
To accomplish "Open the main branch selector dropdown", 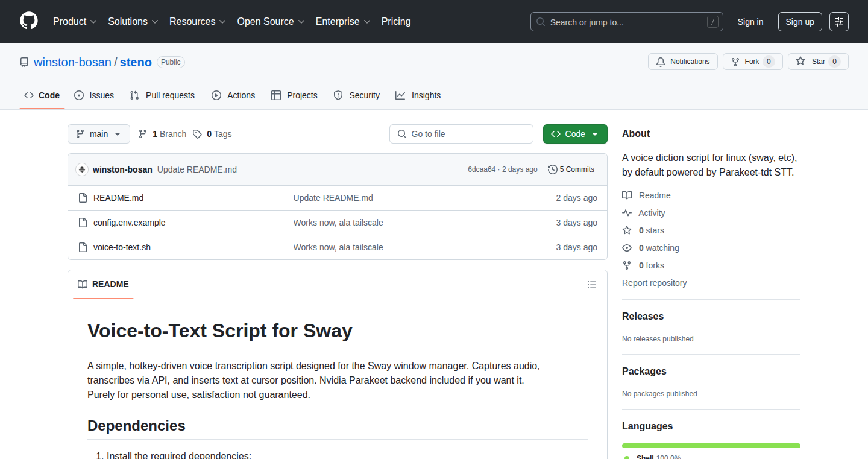I will click(99, 134).
